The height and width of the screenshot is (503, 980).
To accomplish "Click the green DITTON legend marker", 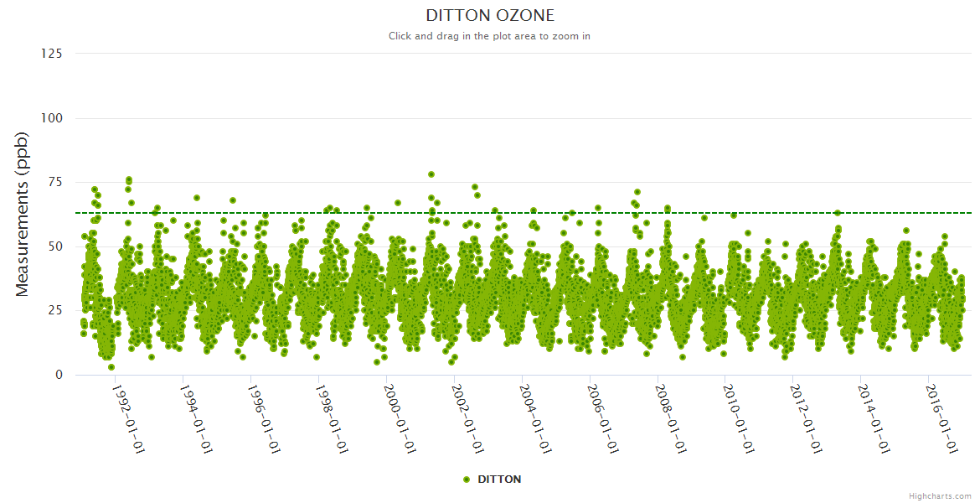I will click(x=467, y=480).
